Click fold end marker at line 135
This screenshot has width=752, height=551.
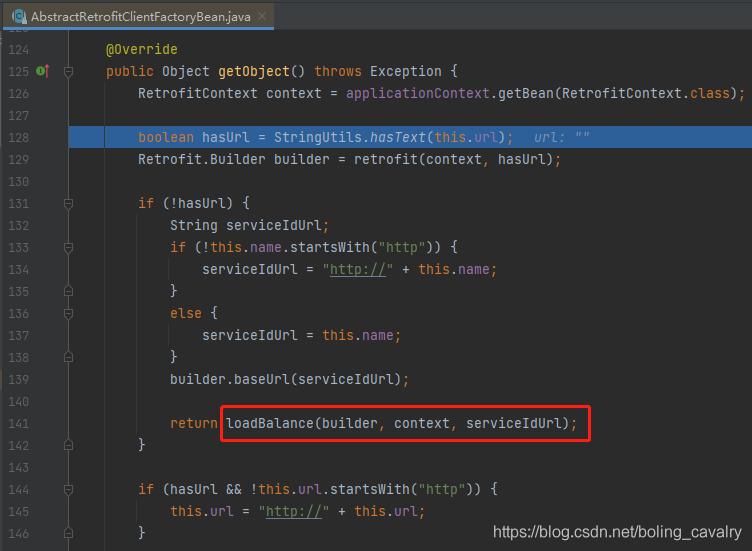pyautogui.click(x=69, y=291)
